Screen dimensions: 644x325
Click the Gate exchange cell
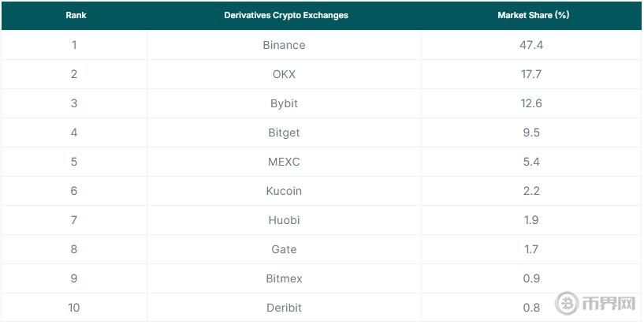284,249
